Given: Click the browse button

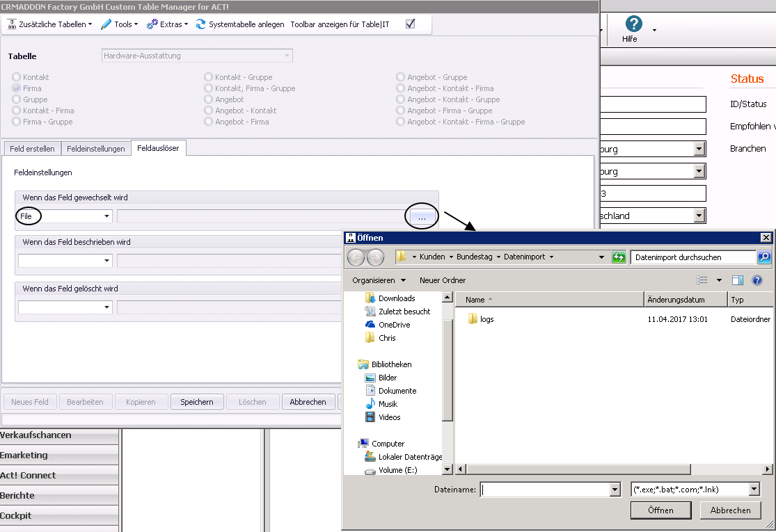Looking at the screenshot, I should pos(422,216).
